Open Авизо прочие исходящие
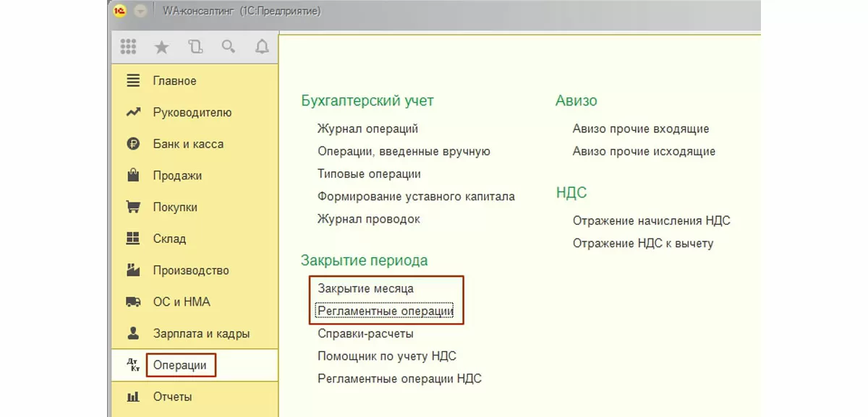Screen dimensions: 868x417 [644, 152]
